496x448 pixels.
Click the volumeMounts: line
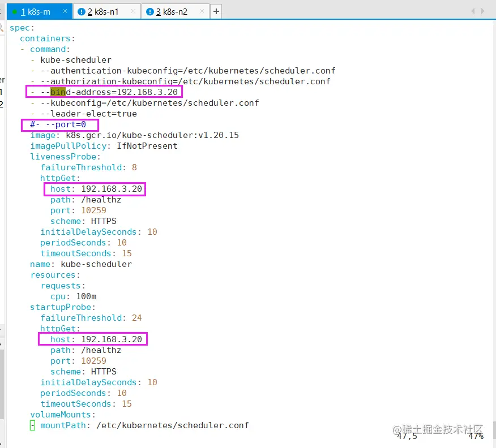coord(63,415)
